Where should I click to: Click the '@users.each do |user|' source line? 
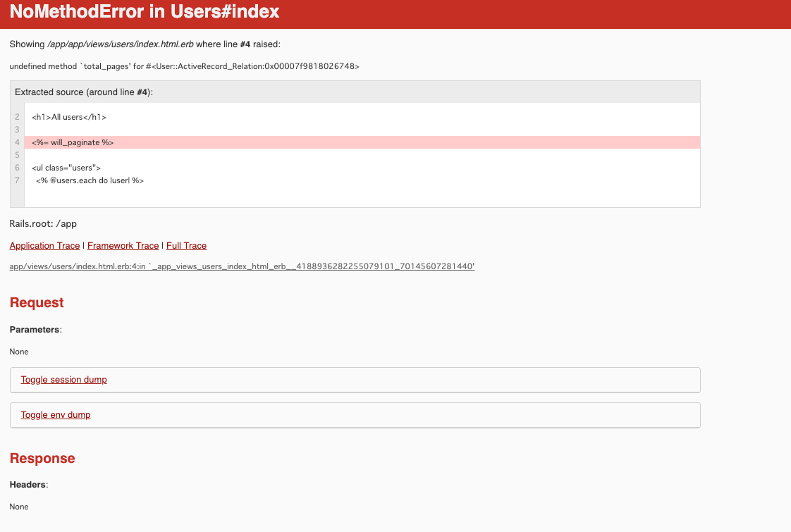(x=90, y=180)
